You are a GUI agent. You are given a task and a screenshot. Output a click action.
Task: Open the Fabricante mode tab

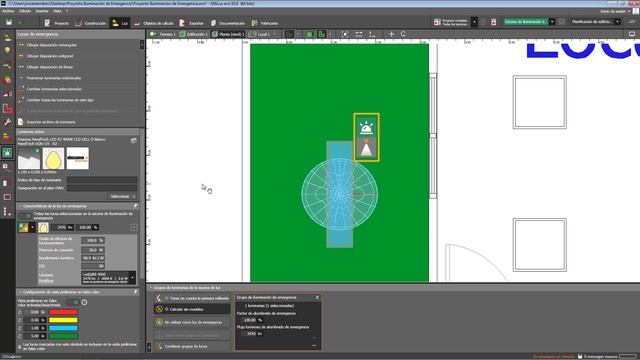tap(265, 23)
